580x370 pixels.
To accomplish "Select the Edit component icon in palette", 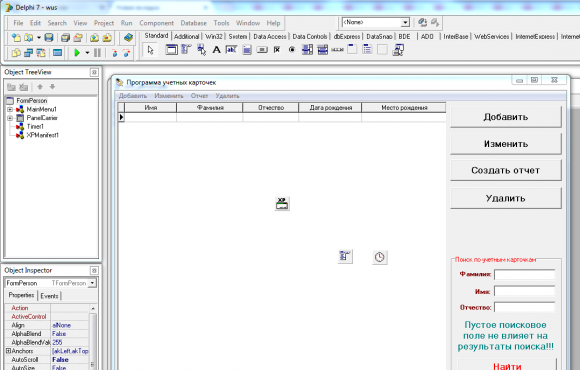I will (231, 50).
